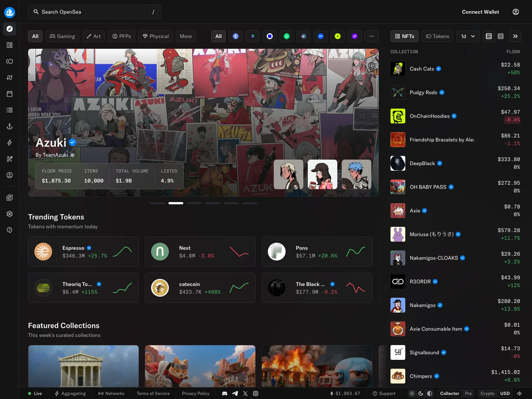This screenshot has height=399, width=532.
Task: Select the Gaming category tab
Action: click(62, 36)
